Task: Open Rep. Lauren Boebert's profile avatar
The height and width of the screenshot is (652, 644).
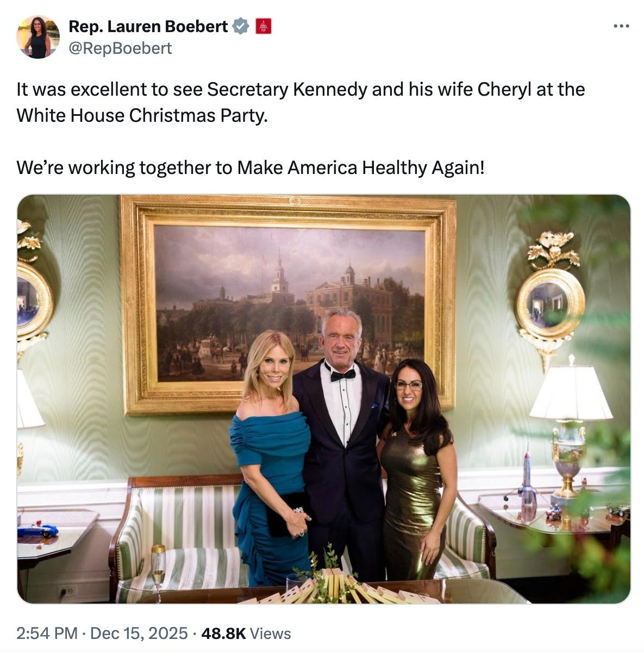Action: (38, 36)
